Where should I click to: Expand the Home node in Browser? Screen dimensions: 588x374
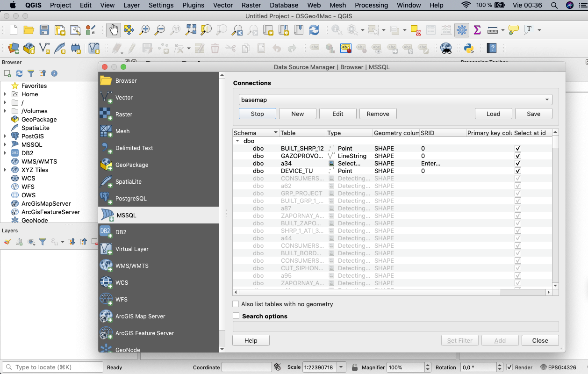(x=5, y=94)
